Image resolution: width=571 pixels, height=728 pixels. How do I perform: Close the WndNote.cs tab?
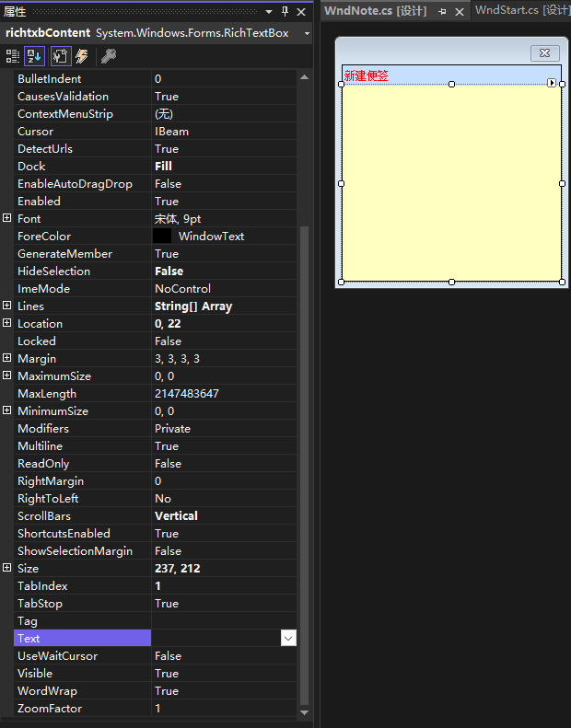point(460,11)
